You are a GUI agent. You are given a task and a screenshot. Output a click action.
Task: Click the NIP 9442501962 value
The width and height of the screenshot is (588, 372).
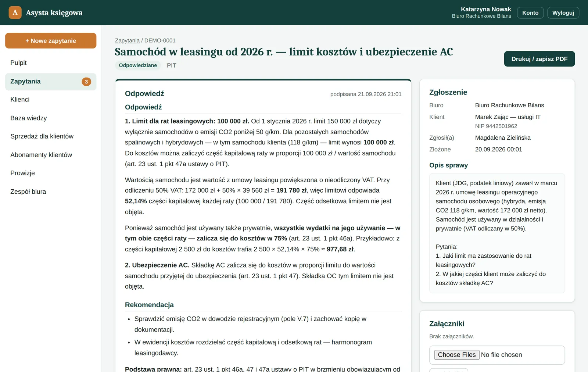coord(496,126)
